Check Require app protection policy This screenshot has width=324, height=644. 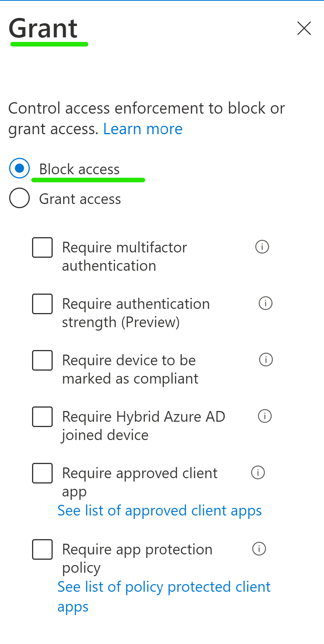(x=42, y=549)
